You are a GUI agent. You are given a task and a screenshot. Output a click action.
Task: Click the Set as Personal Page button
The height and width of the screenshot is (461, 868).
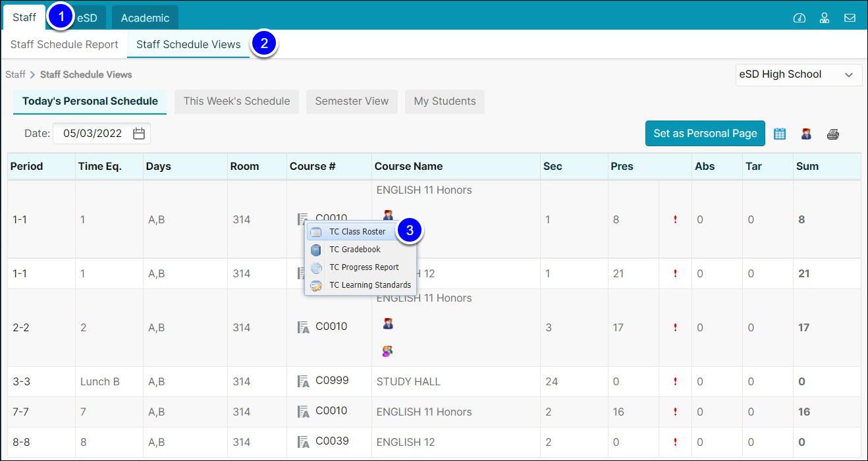tap(705, 133)
